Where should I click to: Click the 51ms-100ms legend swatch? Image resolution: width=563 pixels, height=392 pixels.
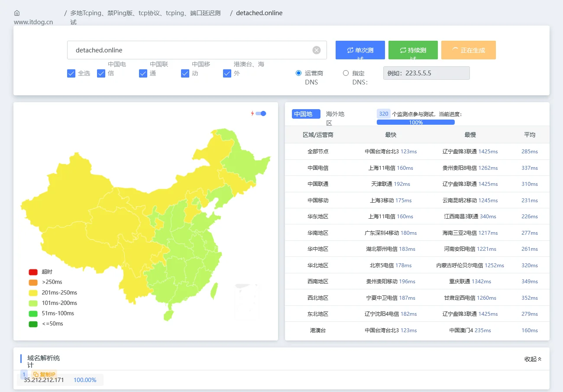[33, 314]
